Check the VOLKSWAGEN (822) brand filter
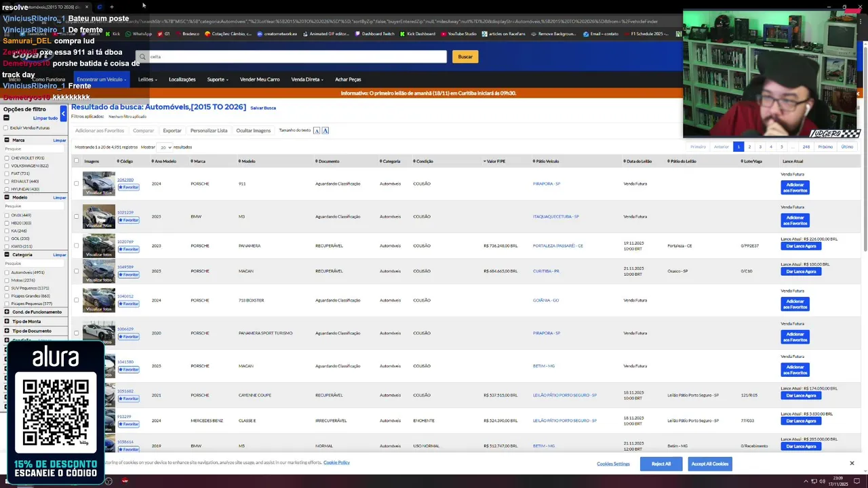Image resolution: width=868 pixels, height=488 pixels. coord(7,166)
